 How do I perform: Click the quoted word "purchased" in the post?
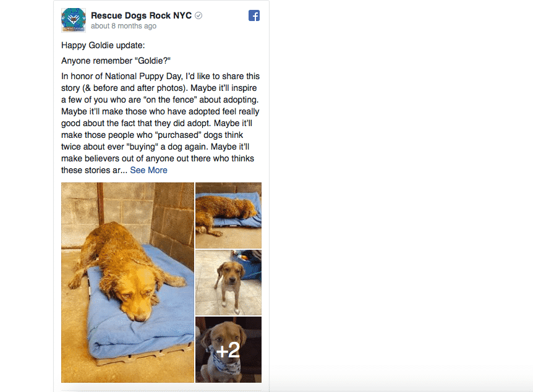click(178, 135)
